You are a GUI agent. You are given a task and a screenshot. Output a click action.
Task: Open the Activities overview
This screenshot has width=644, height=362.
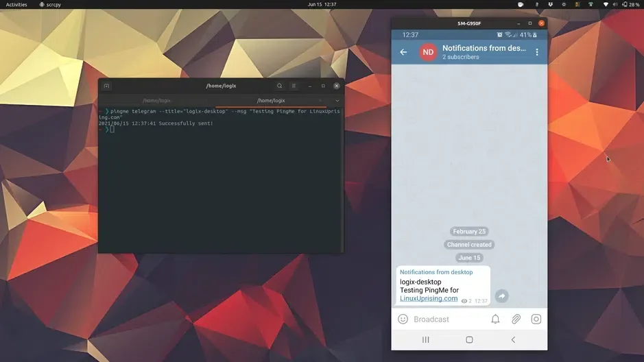[x=16, y=5]
